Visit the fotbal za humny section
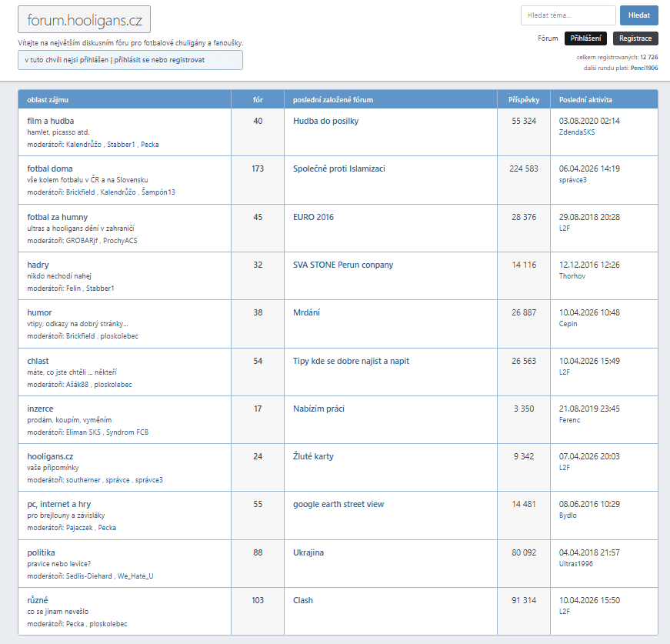The width and height of the screenshot is (670, 644). click(57, 217)
